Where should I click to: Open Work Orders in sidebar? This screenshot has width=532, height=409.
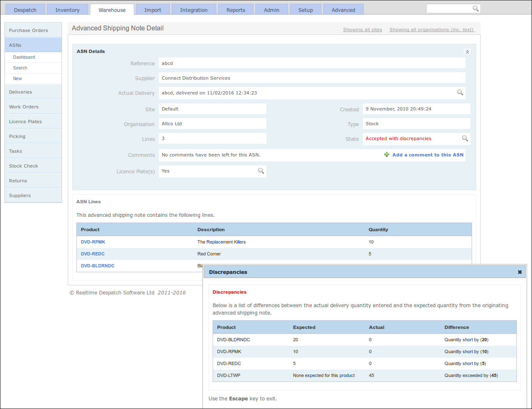point(33,107)
